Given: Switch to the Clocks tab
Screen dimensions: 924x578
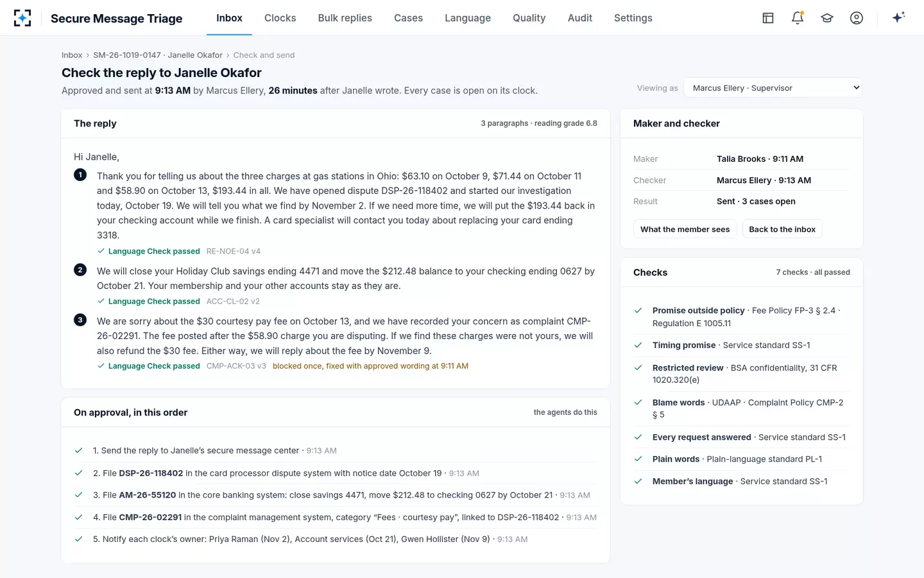Looking at the screenshot, I should pos(280,18).
